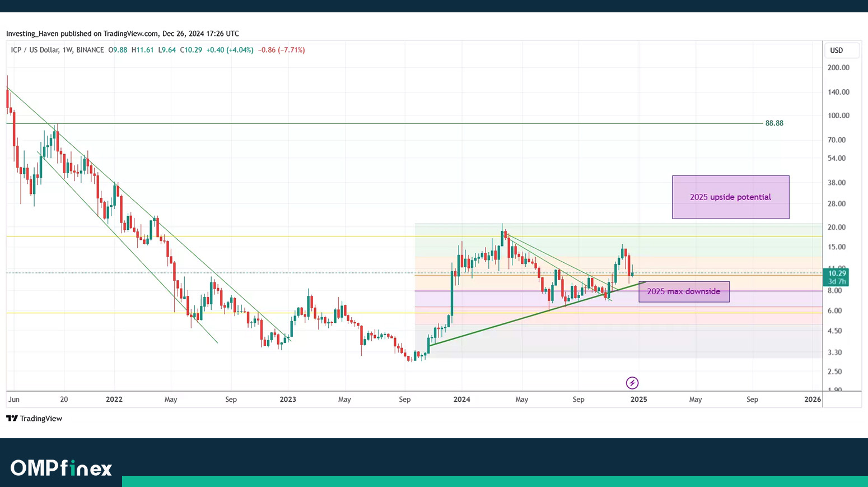Click the 2026 label on the time axis
The width and height of the screenshot is (868, 487).
(x=812, y=400)
